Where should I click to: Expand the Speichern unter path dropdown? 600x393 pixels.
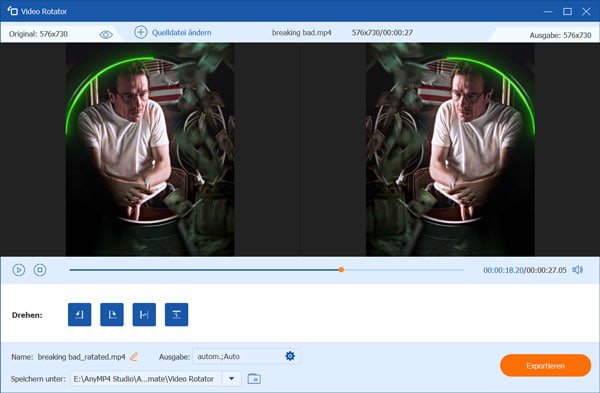tap(232, 378)
